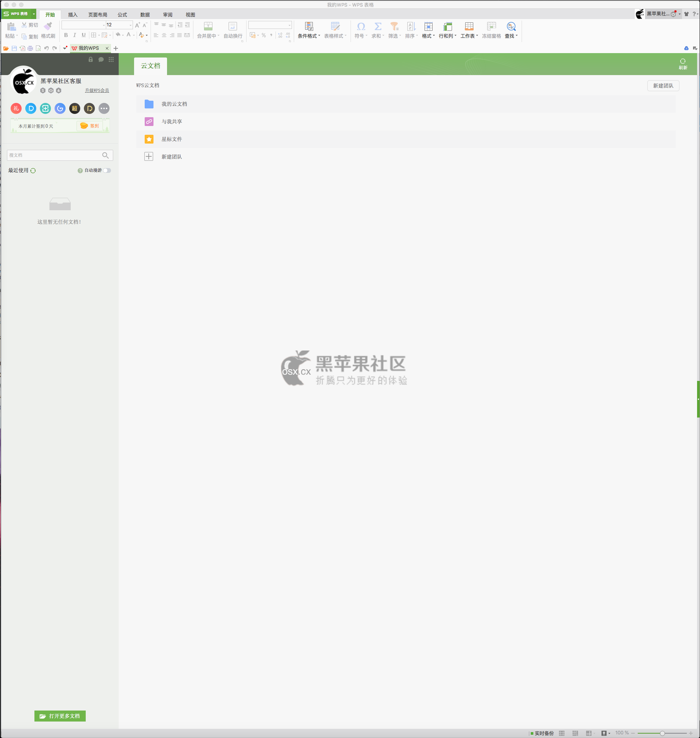Select the 云文档 tab
This screenshot has width=700, height=738.
click(151, 66)
